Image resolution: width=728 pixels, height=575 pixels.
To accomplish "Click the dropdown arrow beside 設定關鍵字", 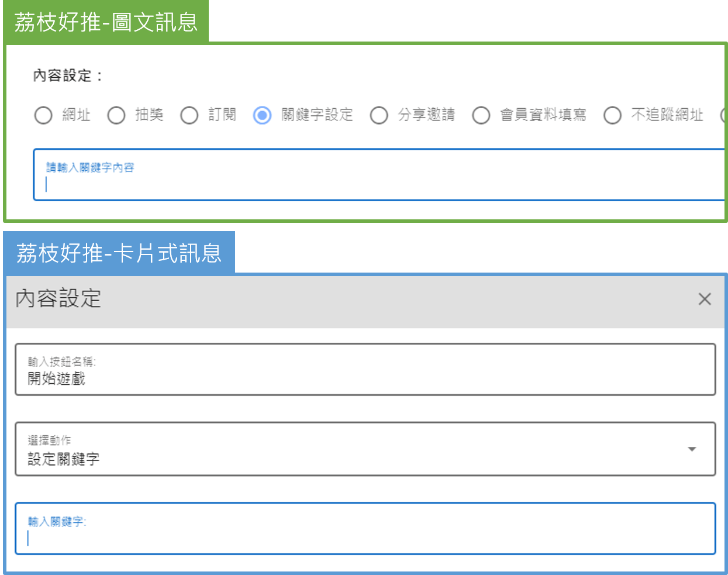I will pyautogui.click(x=692, y=449).
